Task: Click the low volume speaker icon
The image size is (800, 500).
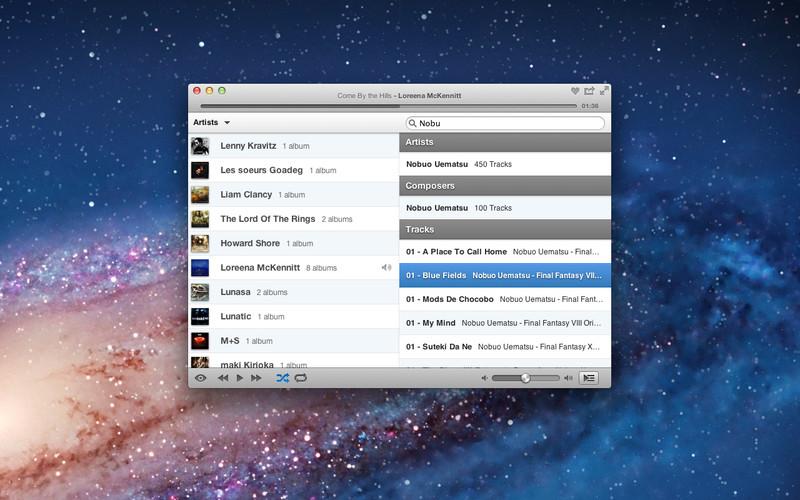Action: pyautogui.click(x=484, y=378)
